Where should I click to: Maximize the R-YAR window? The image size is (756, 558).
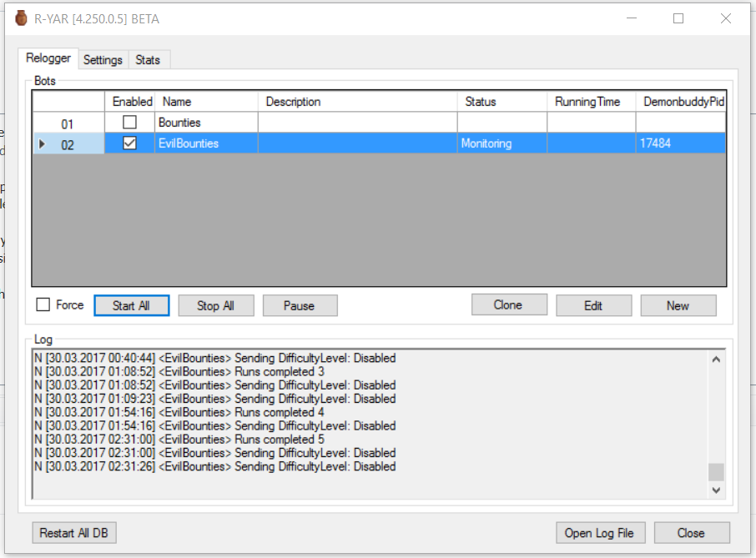678,18
